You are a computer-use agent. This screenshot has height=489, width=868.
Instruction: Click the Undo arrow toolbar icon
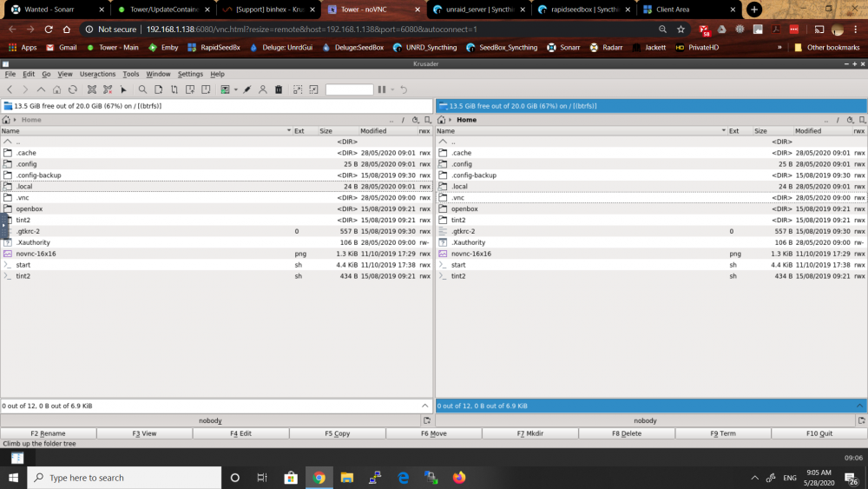coord(404,89)
